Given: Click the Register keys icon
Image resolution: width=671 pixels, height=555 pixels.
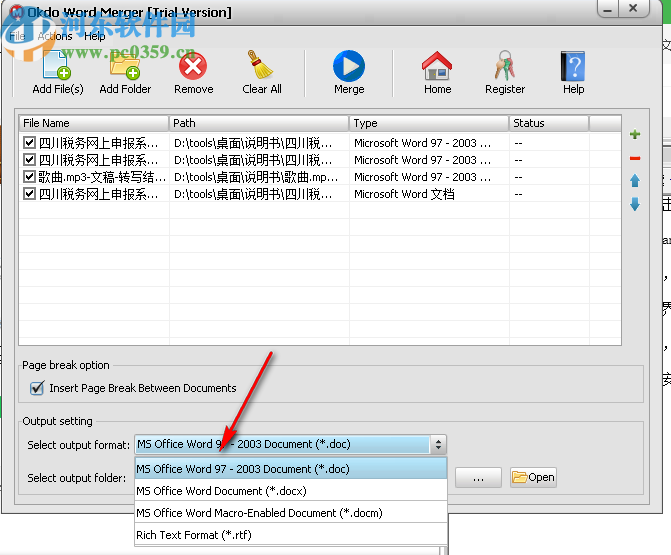Looking at the screenshot, I should click(x=505, y=65).
